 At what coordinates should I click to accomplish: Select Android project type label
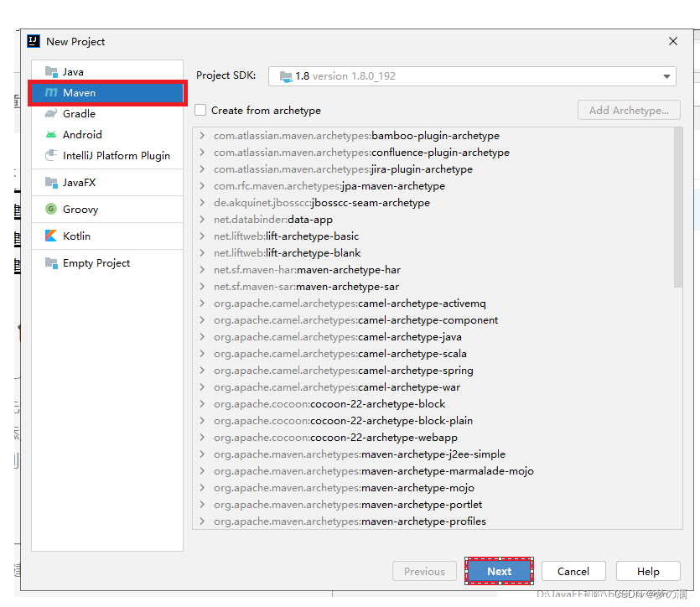(82, 134)
